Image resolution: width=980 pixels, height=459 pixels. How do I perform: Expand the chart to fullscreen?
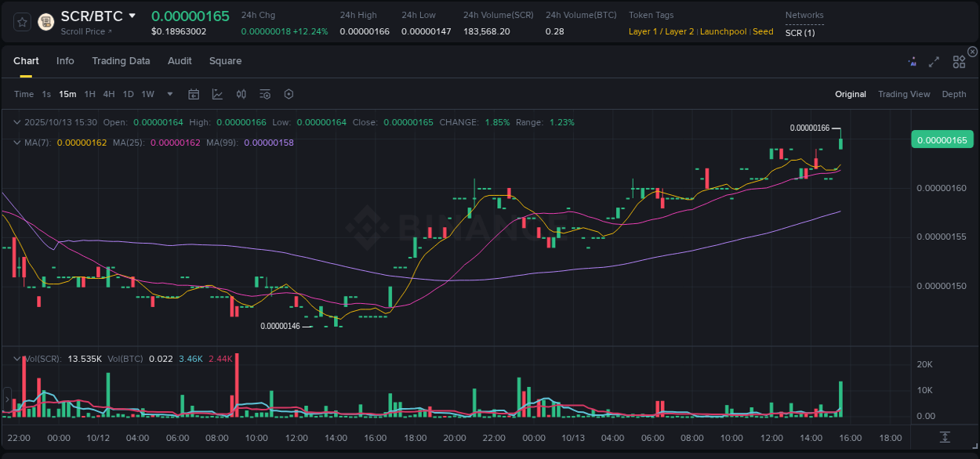[x=934, y=61]
